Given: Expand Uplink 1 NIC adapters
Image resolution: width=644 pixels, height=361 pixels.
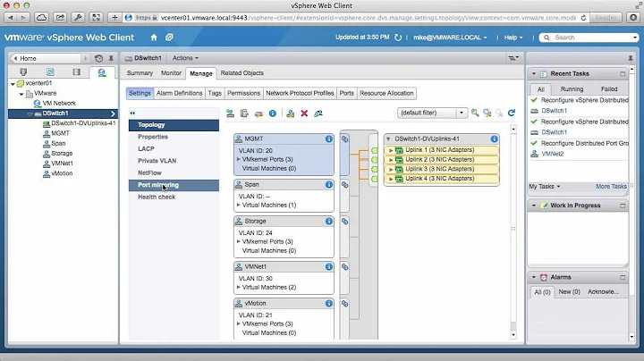Looking at the screenshot, I should pos(391,150).
